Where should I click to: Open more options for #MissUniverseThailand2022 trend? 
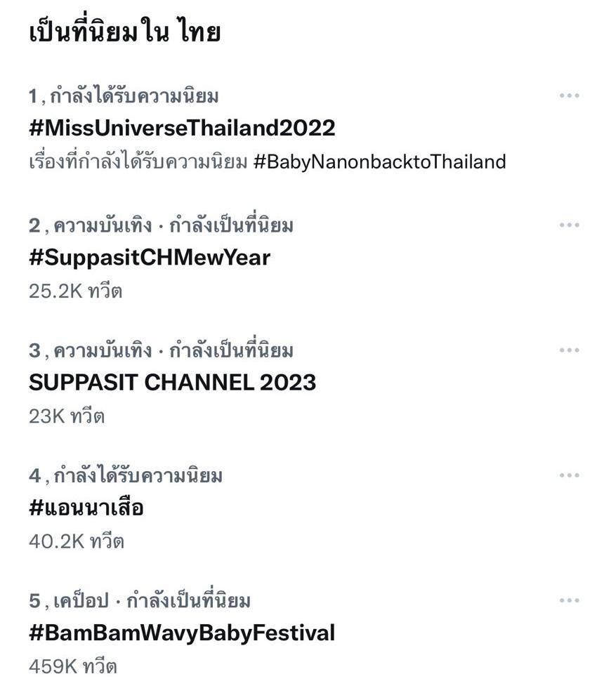(x=569, y=95)
